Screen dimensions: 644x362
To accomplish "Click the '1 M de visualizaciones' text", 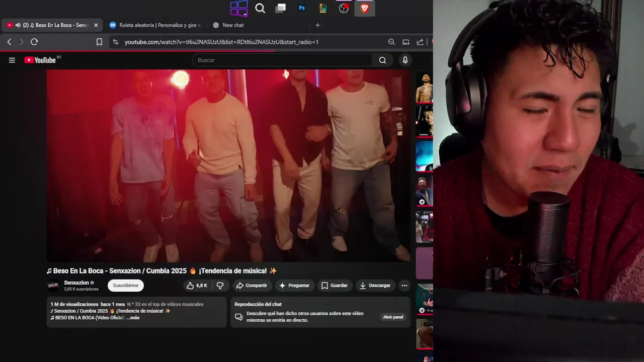I will point(74,304).
